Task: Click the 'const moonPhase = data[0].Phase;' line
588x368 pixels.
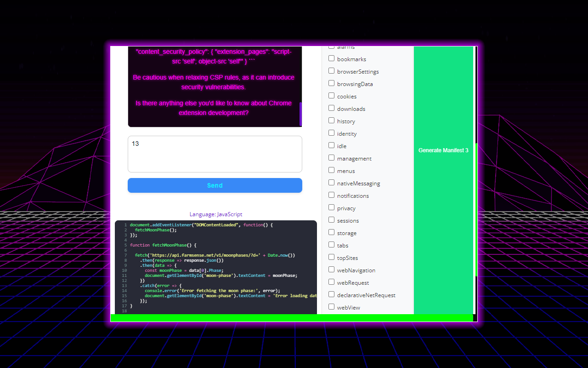Action: [x=184, y=270]
